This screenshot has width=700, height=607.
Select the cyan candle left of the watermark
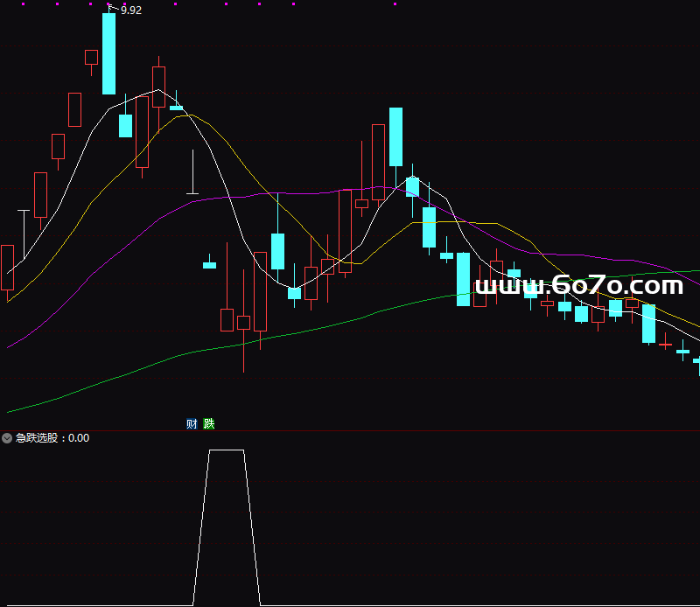pyautogui.click(x=463, y=279)
